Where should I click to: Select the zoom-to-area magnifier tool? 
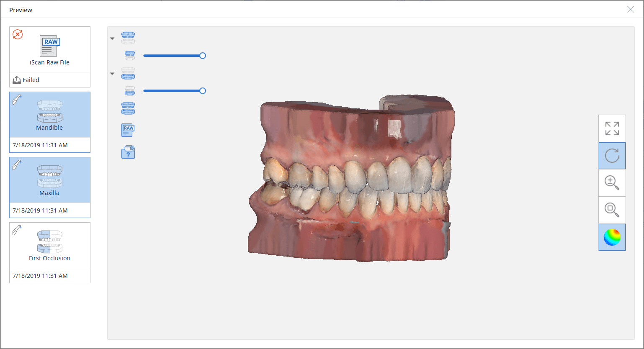612,210
